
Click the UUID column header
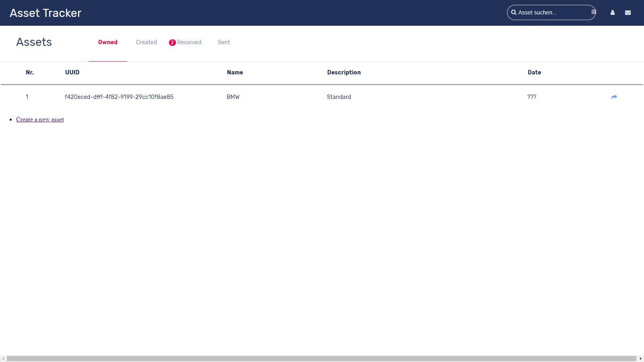click(x=72, y=72)
